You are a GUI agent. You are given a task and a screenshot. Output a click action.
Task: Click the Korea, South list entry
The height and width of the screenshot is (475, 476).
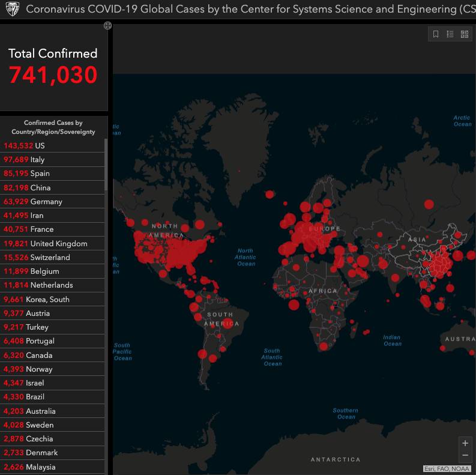(52, 300)
